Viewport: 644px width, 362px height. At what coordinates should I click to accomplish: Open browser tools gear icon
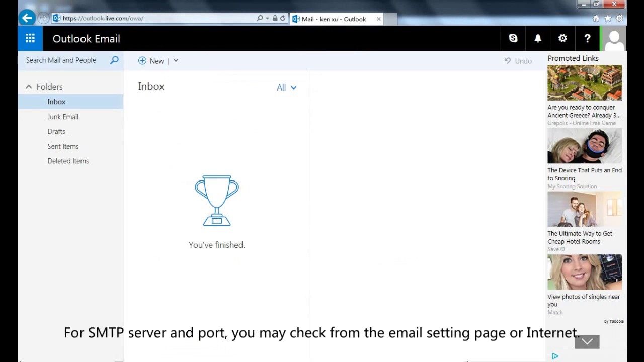coord(619,19)
